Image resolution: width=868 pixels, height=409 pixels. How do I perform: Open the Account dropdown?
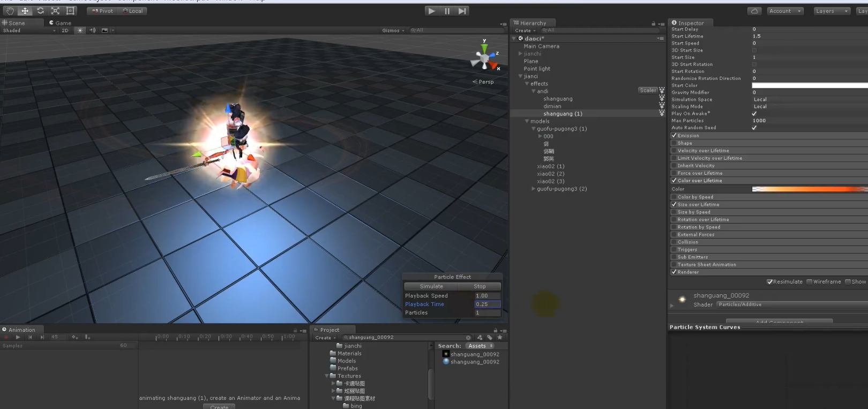(785, 11)
